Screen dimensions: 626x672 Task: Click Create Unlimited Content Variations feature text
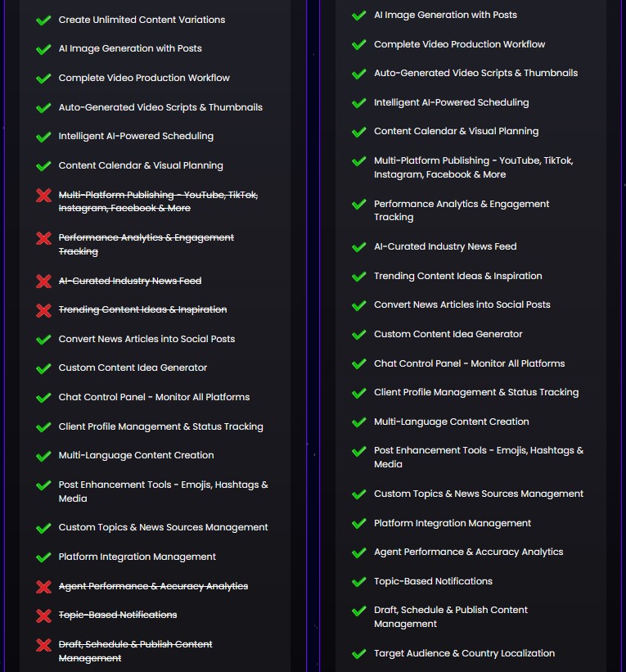(x=142, y=20)
